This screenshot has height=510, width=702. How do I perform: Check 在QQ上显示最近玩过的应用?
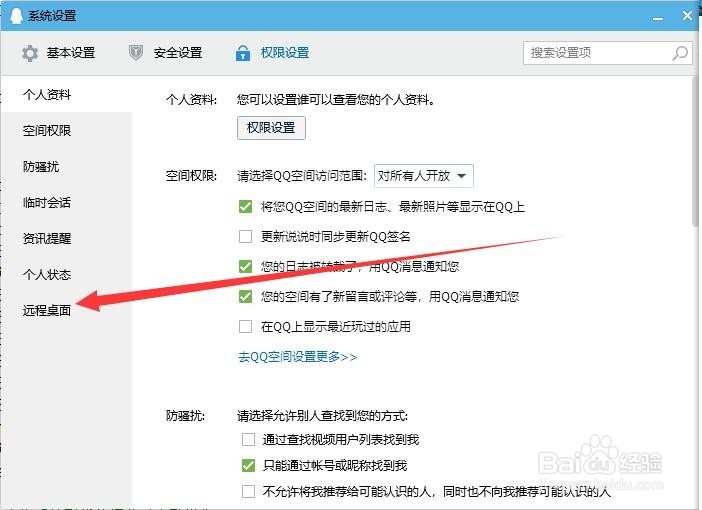point(245,326)
